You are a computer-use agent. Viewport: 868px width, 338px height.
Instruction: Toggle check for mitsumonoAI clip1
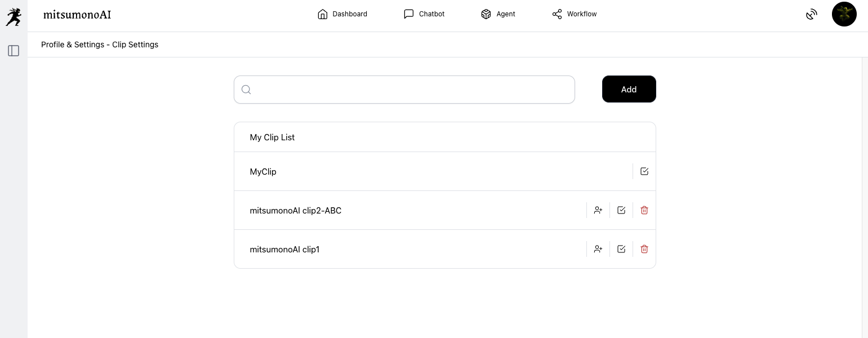click(x=621, y=249)
